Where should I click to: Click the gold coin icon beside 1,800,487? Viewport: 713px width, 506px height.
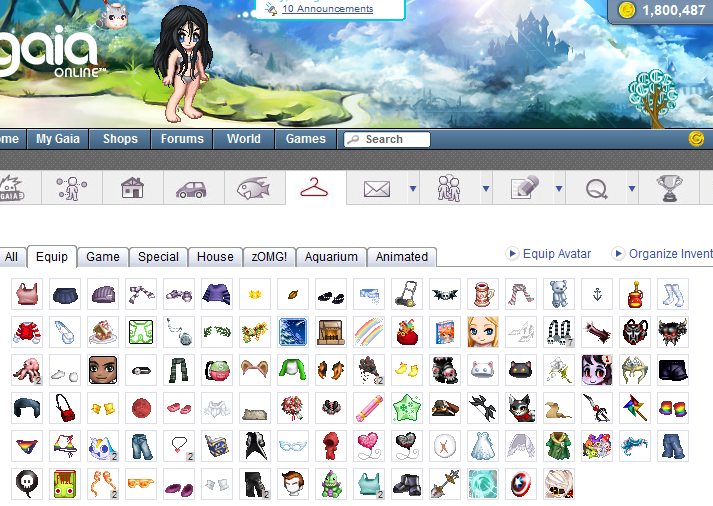pyautogui.click(x=627, y=9)
